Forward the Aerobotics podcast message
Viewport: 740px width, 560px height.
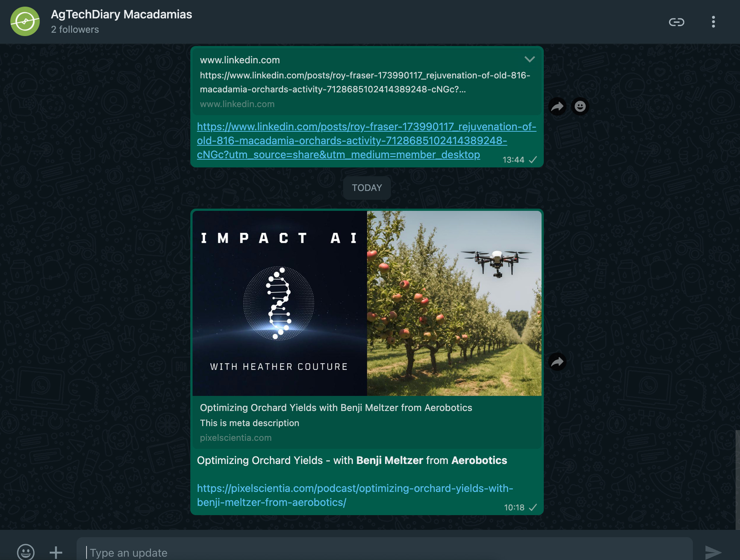tap(557, 362)
